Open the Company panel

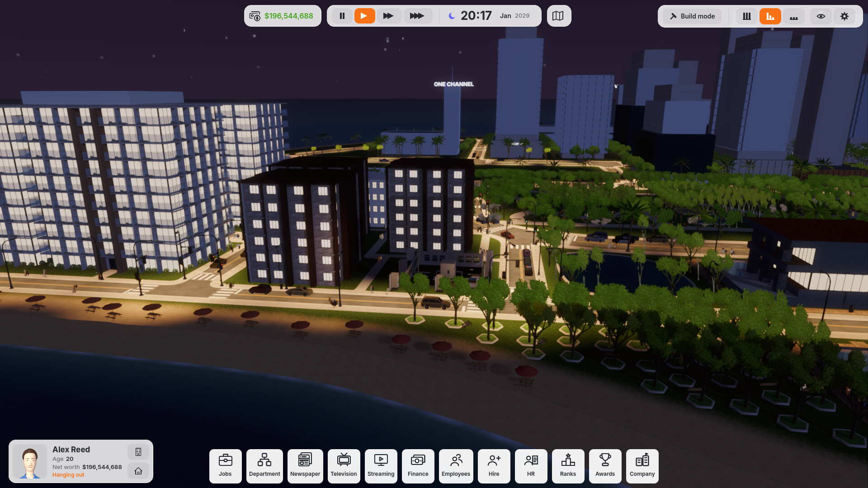[642, 466]
